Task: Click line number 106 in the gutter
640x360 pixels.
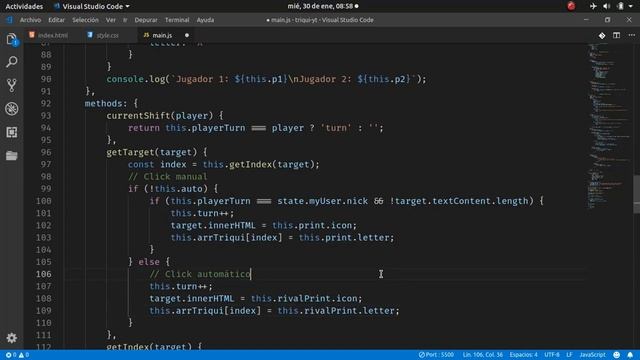Action: [44, 274]
